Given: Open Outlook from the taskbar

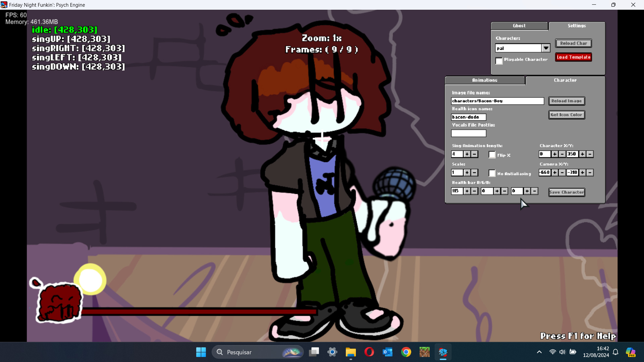Looking at the screenshot, I should [388, 352].
